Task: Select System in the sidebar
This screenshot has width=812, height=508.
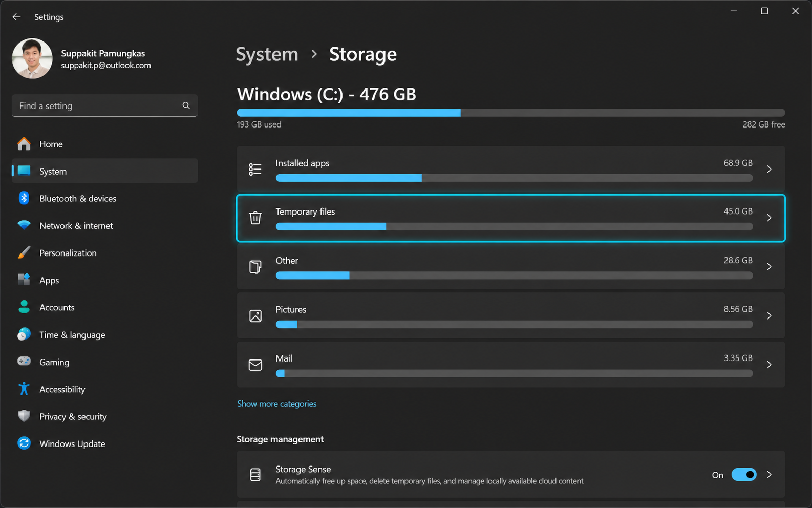Action: 104,171
